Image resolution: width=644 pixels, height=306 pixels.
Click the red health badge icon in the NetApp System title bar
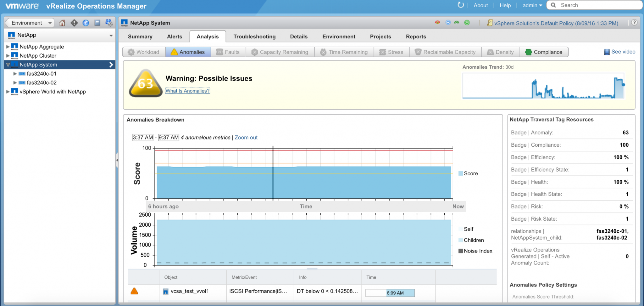(x=437, y=23)
